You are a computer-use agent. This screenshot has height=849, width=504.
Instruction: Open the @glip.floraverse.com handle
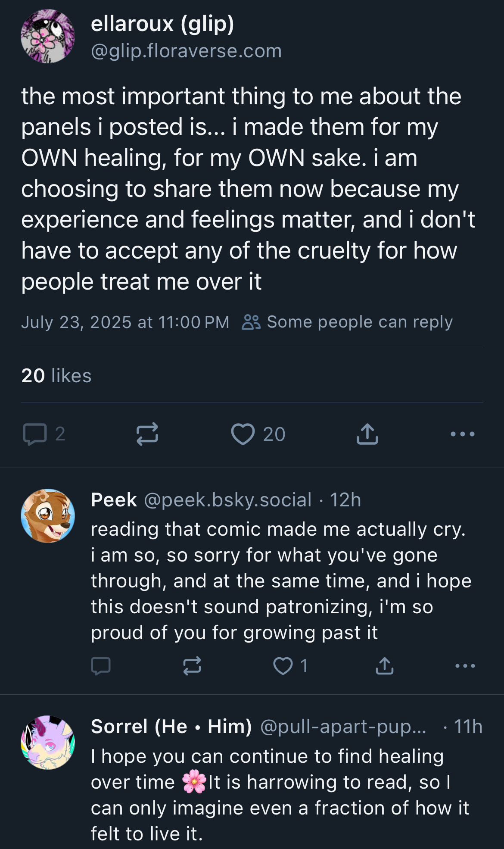186,51
